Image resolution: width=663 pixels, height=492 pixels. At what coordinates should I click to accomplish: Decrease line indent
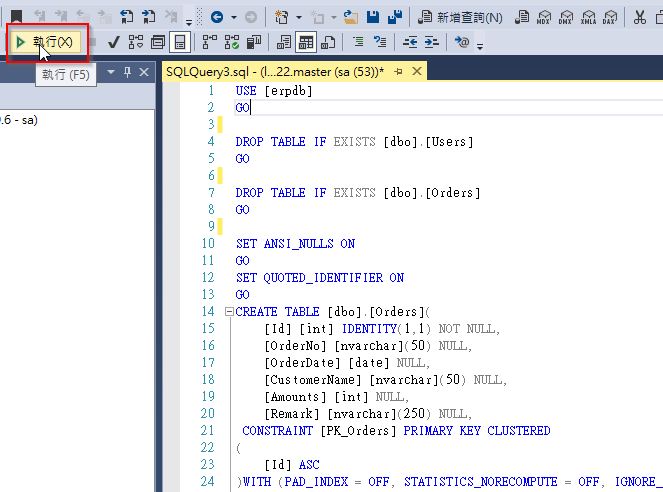pyautogui.click(x=410, y=42)
